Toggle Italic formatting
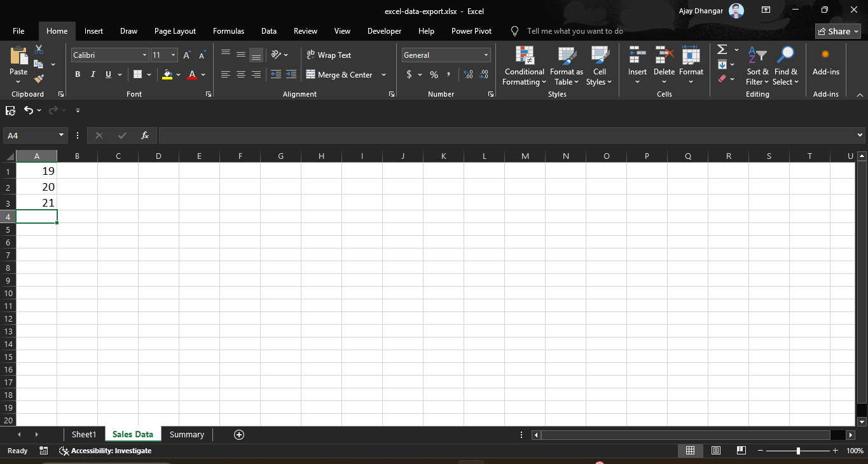The width and height of the screenshot is (868, 464). 93,74
